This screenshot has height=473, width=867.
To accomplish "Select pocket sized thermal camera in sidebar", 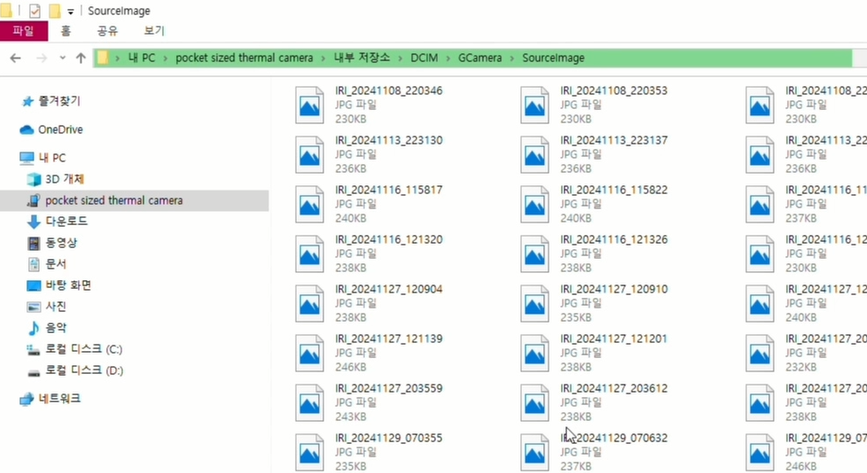I will coord(134,200).
